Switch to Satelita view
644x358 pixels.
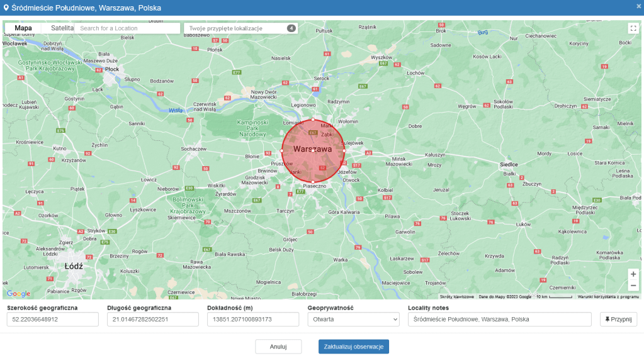[62, 28]
